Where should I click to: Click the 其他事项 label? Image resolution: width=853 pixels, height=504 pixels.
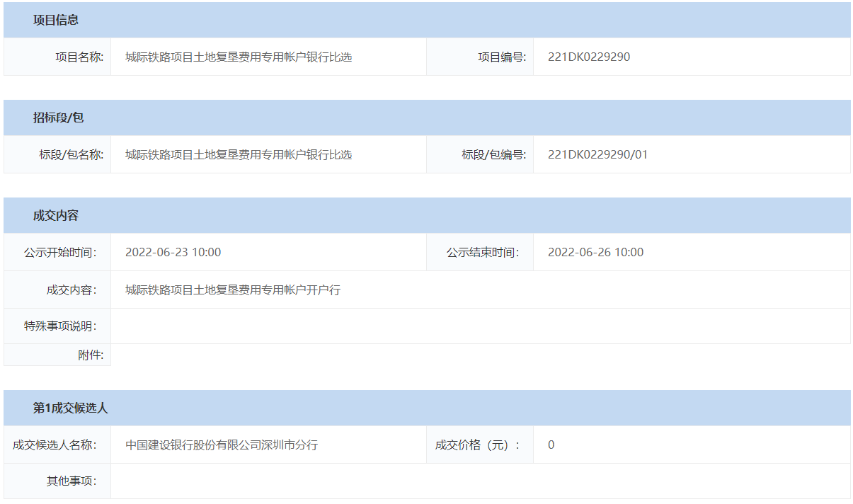pos(71,481)
